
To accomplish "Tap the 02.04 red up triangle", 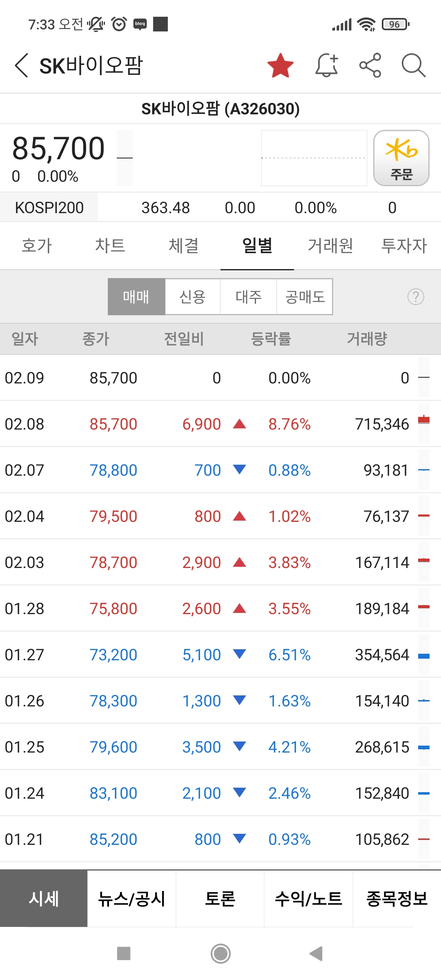I will coord(239,517).
